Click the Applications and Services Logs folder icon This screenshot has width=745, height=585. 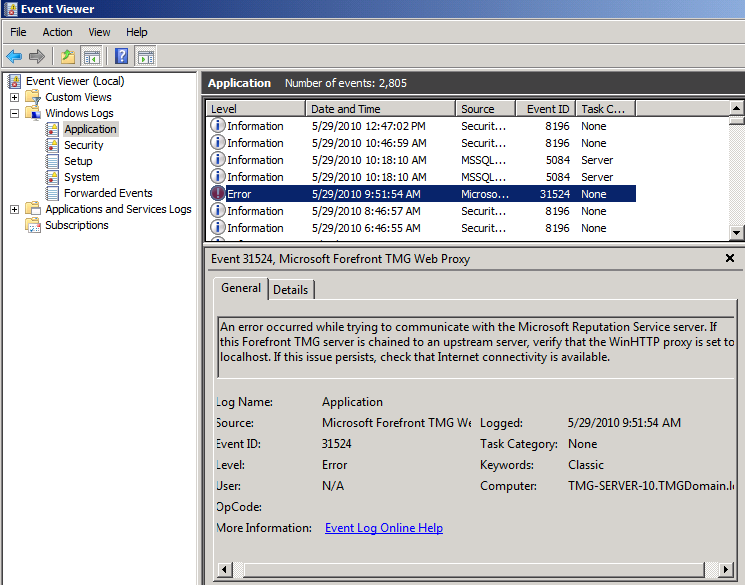pyautogui.click(x=33, y=209)
